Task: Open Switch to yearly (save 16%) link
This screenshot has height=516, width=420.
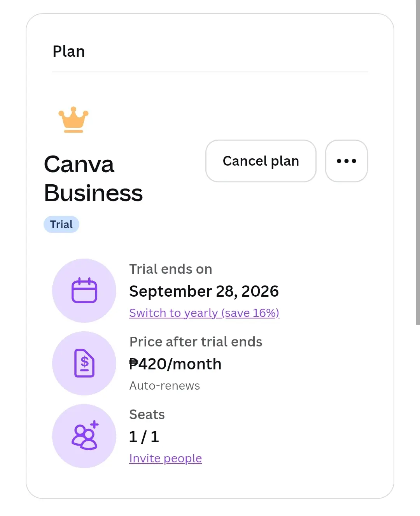Action: 204,313
